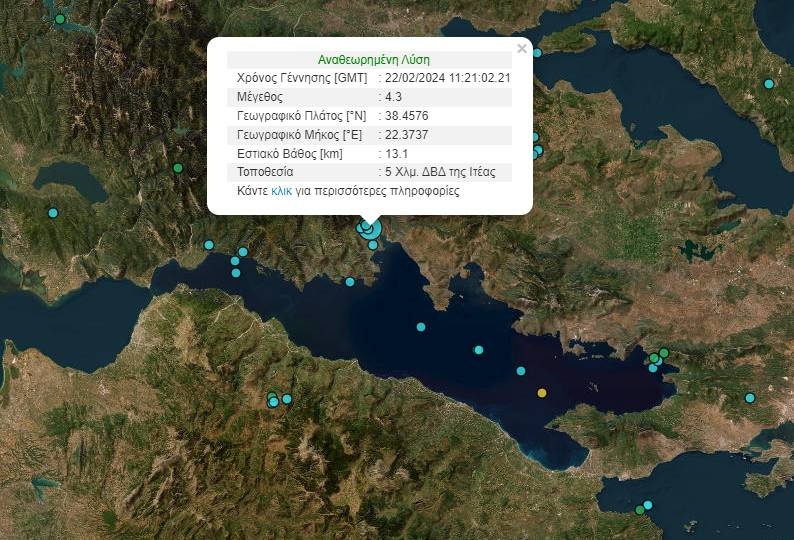Click the cyan marker just above popup's right corner
Viewport: 794px width, 540px height.
click(x=537, y=53)
